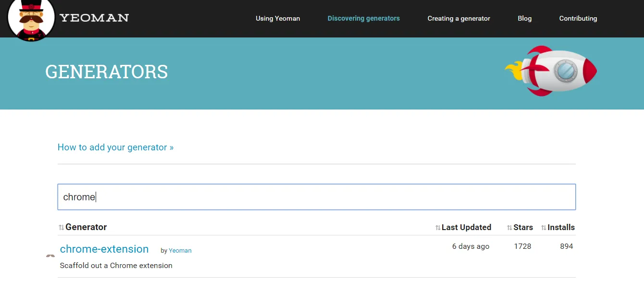Click sort arrows icon beside Stars

coord(509,228)
